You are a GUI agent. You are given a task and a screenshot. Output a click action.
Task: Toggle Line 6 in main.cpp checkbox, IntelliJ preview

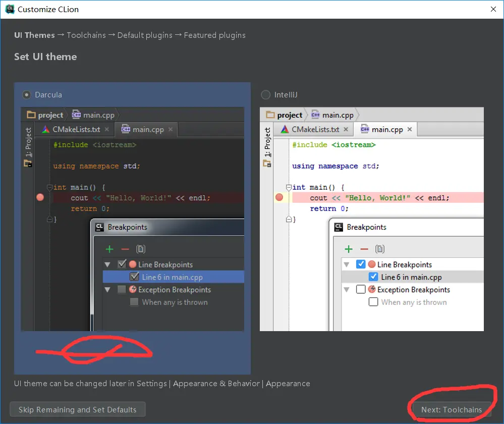[x=373, y=277]
